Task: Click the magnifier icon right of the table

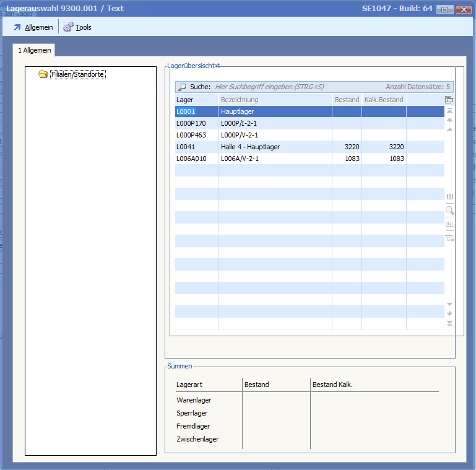Action: click(449, 211)
